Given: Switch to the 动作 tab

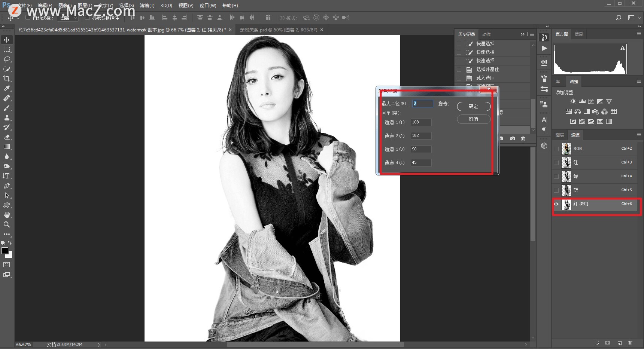Looking at the screenshot, I should (486, 34).
